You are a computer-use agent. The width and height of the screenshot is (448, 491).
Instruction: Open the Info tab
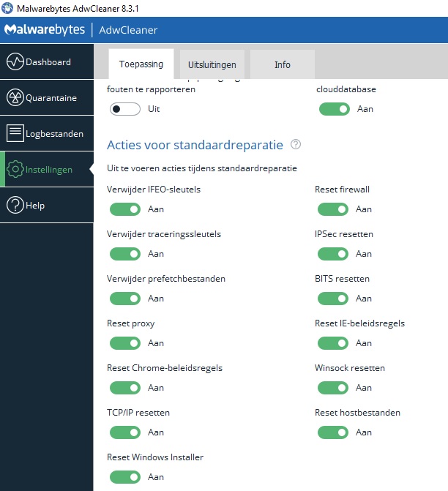coord(283,64)
